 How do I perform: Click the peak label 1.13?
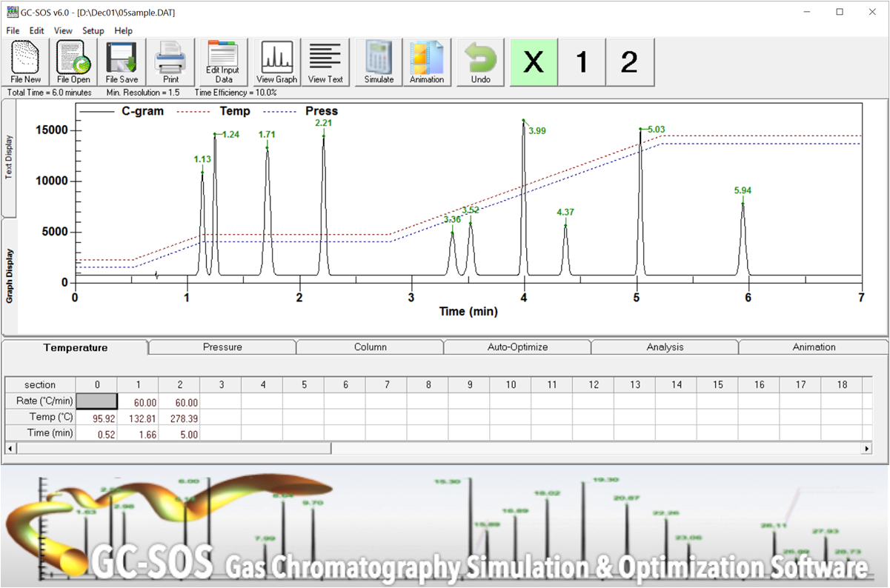point(202,159)
